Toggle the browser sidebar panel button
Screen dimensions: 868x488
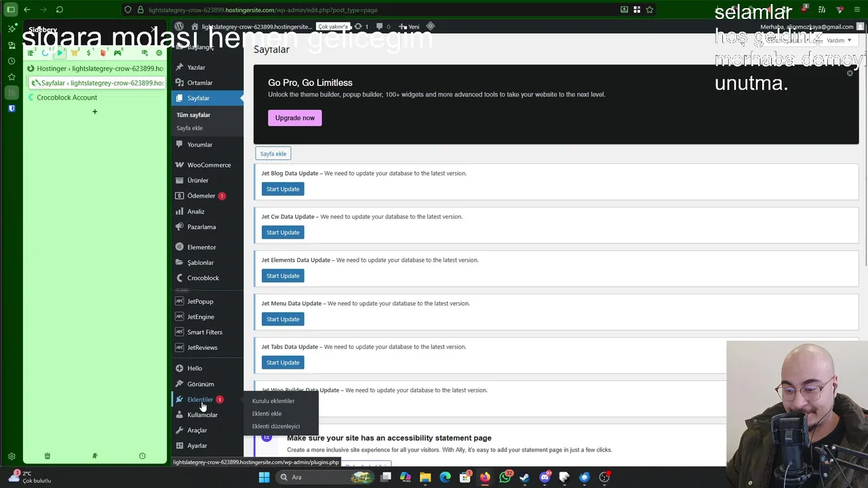click(11, 9)
